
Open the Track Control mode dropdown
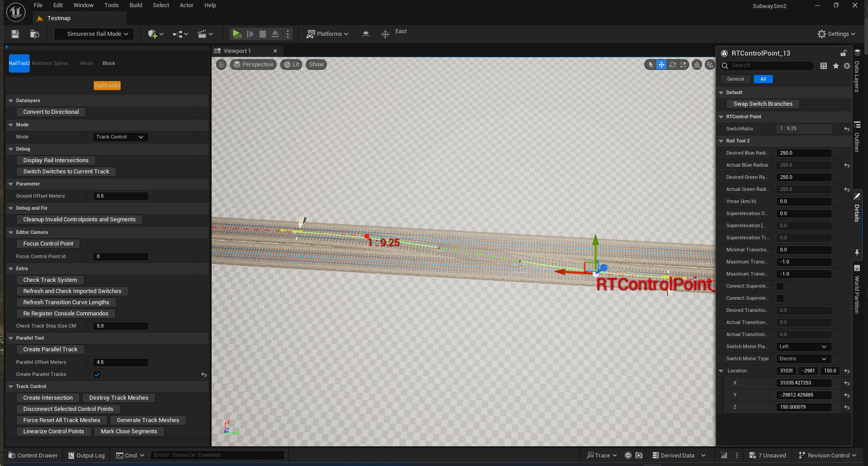pyautogui.click(x=120, y=137)
